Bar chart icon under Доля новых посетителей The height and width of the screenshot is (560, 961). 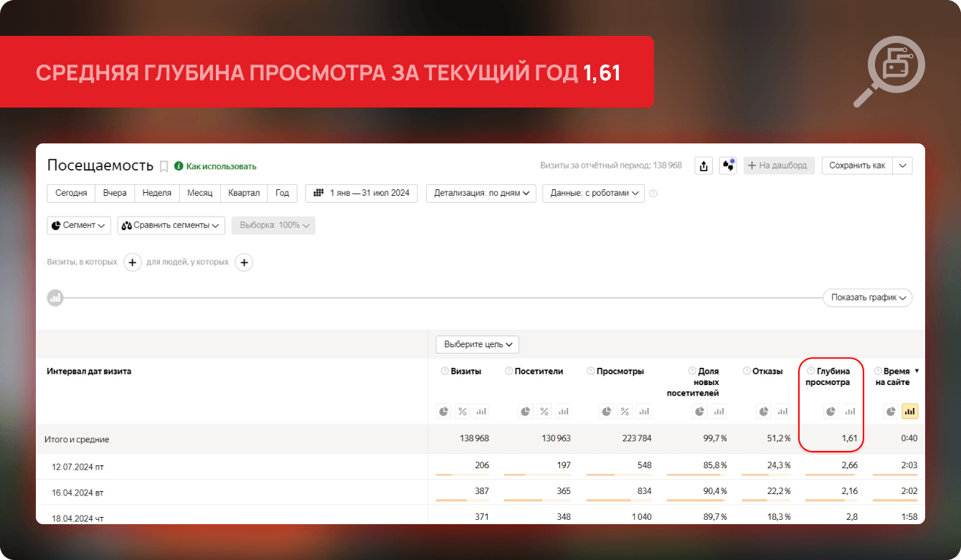[x=719, y=412]
